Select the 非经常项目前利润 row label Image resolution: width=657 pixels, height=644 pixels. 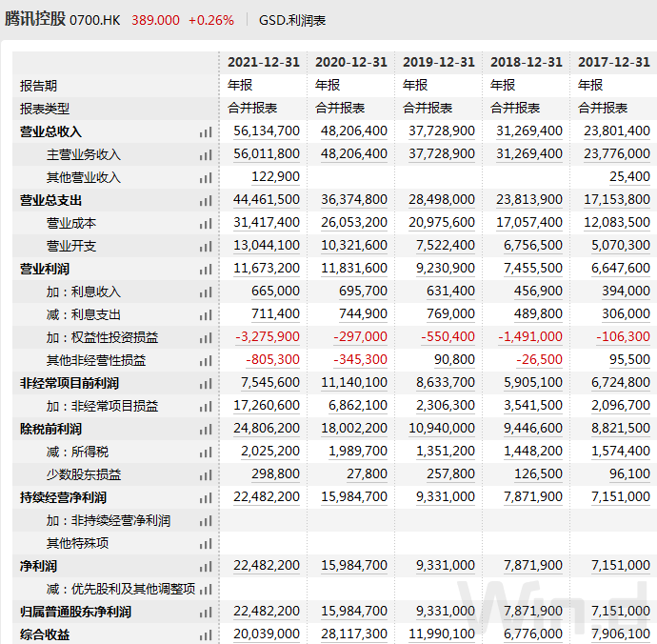pos(70,383)
